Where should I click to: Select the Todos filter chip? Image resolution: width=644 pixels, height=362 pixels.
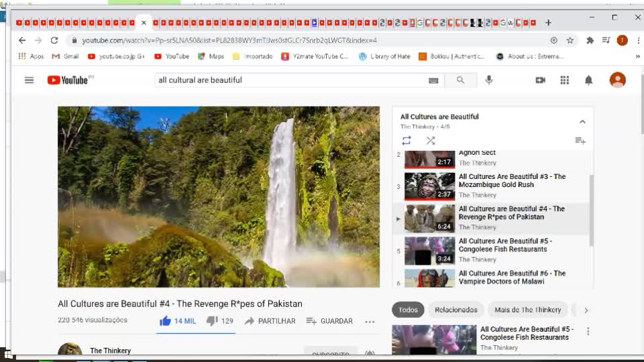pyautogui.click(x=408, y=310)
